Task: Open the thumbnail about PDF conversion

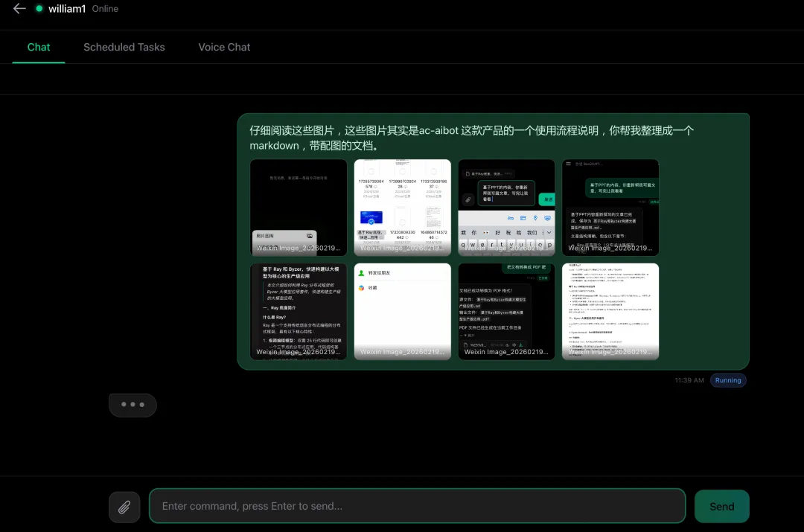Action: click(507, 312)
